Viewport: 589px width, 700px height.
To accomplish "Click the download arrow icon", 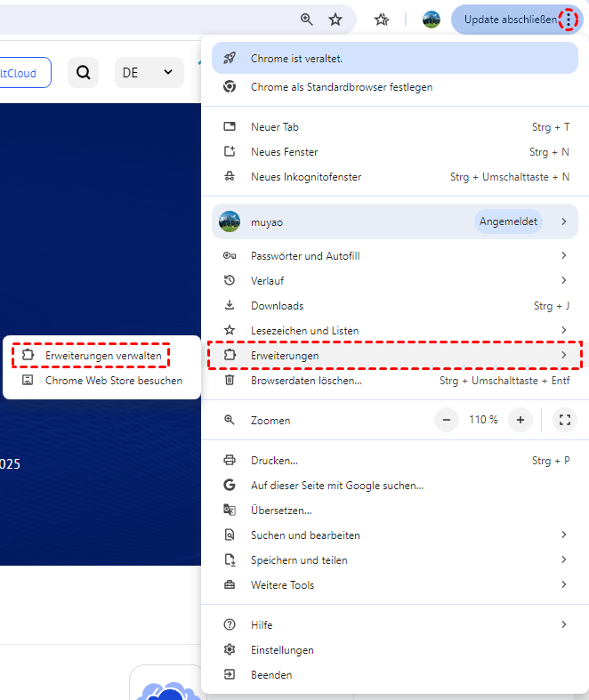I will (x=230, y=305).
